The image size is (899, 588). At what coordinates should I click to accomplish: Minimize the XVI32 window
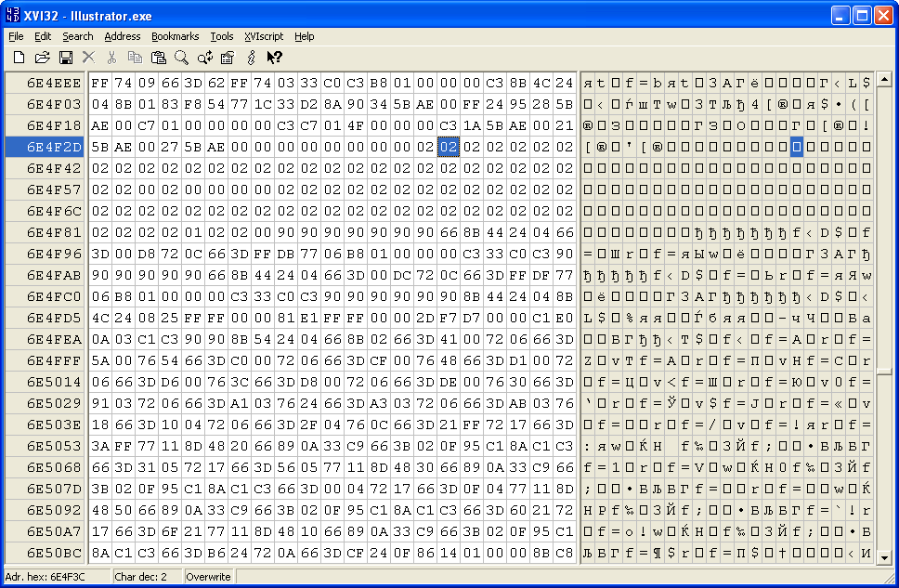click(840, 15)
